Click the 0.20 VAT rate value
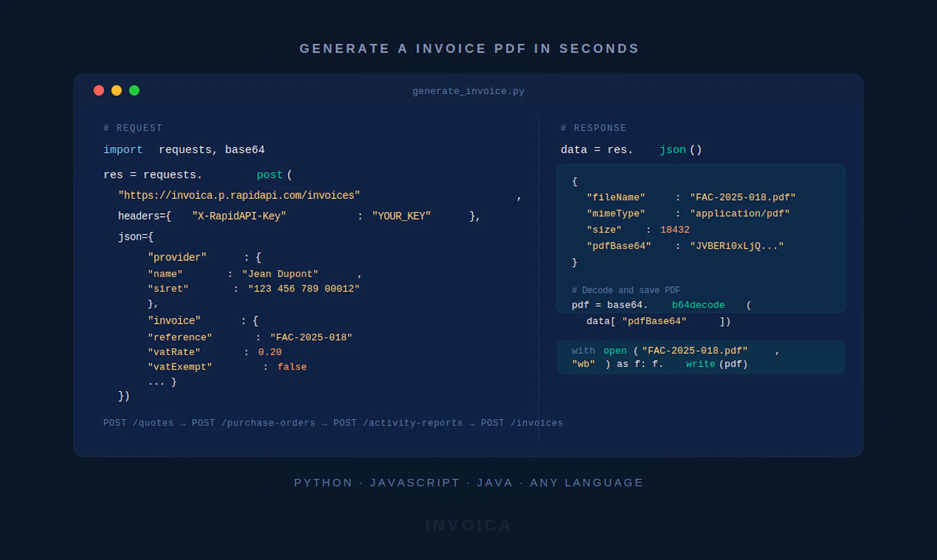937x560 pixels. tap(270, 352)
